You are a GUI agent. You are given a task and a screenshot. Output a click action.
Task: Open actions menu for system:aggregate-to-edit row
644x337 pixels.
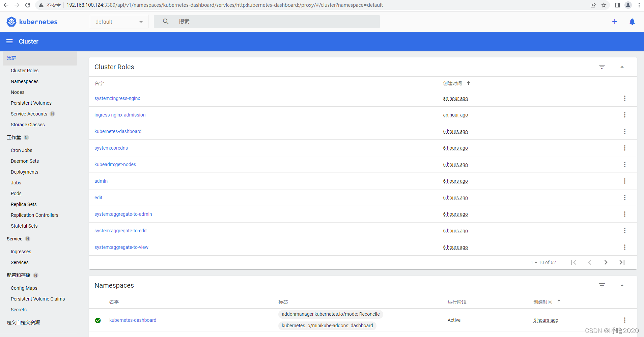[x=625, y=231]
